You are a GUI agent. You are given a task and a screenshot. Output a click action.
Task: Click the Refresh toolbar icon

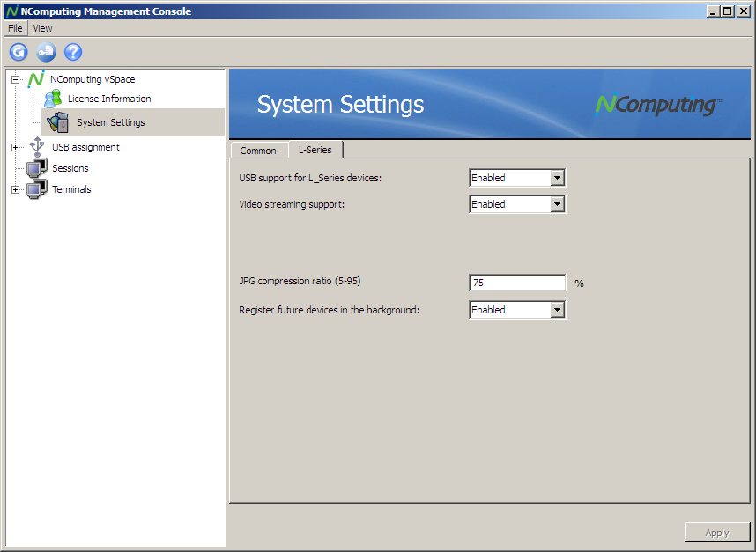point(19,52)
